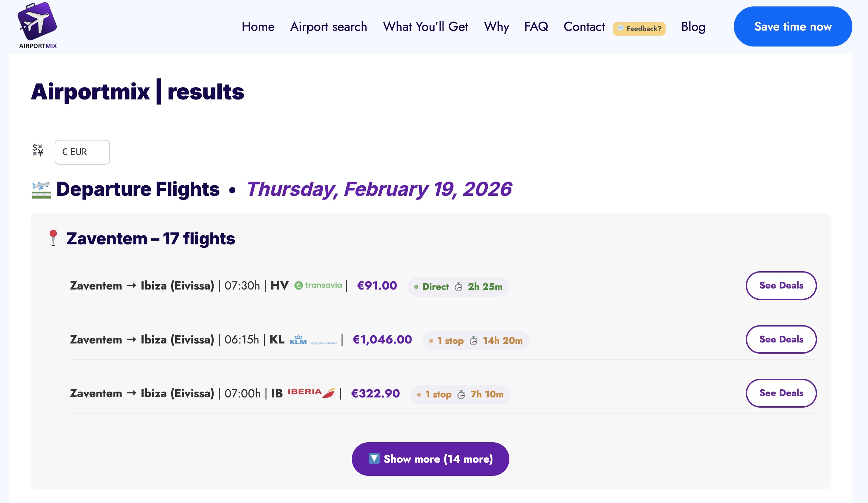The height and width of the screenshot is (503, 868).
Task: See Deals for the Iberia €322.90 flight
Action: pyautogui.click(x=781, y=393)
